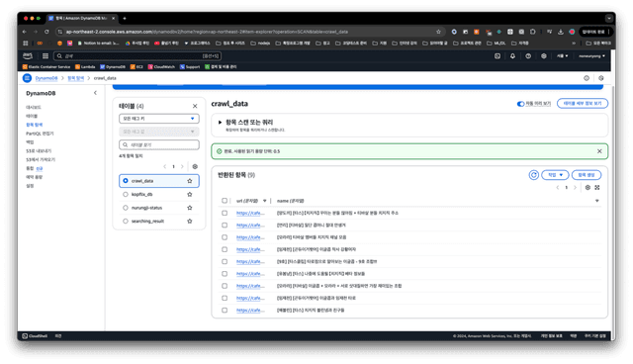Viewport: 633px width, 364px height.
Task: Favorite the nurungji-status table with its star
Action: (x=189, y=208)
